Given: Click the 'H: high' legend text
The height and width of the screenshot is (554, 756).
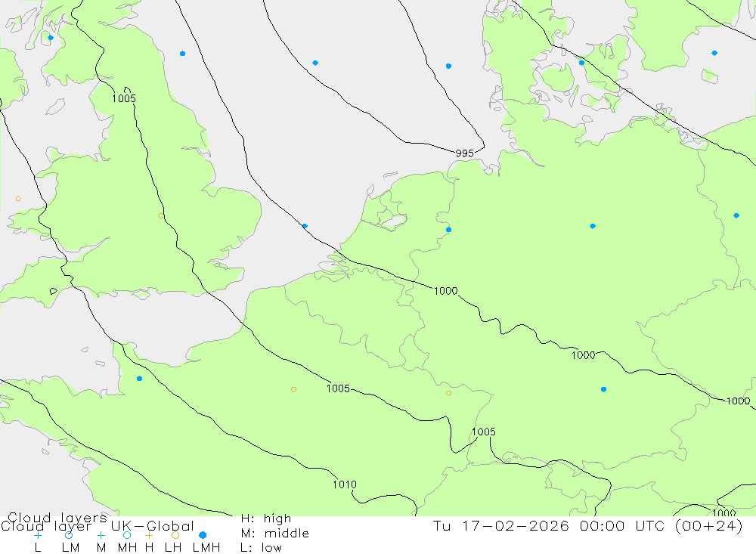Looking at the screenshot, I should [x=266, y=518].
